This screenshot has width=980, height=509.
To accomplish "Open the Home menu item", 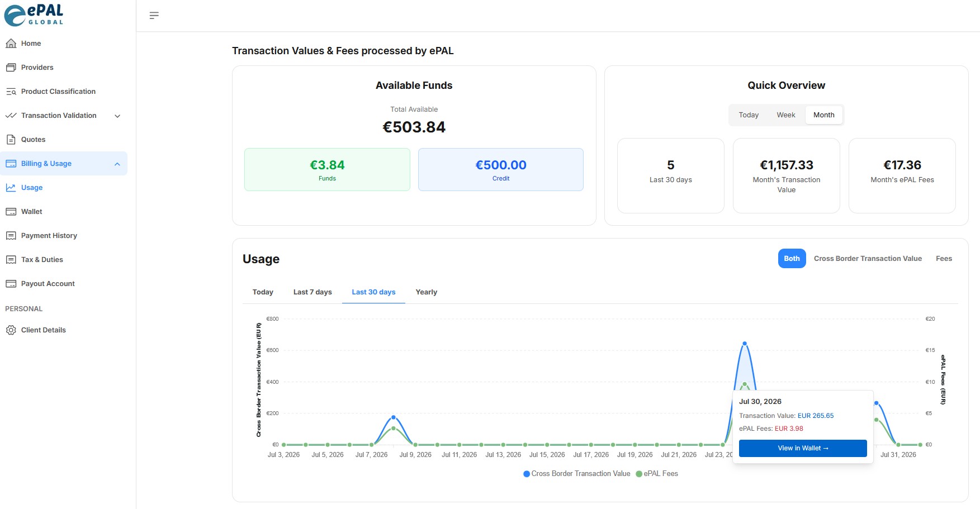I will click(x=64, y=44).
